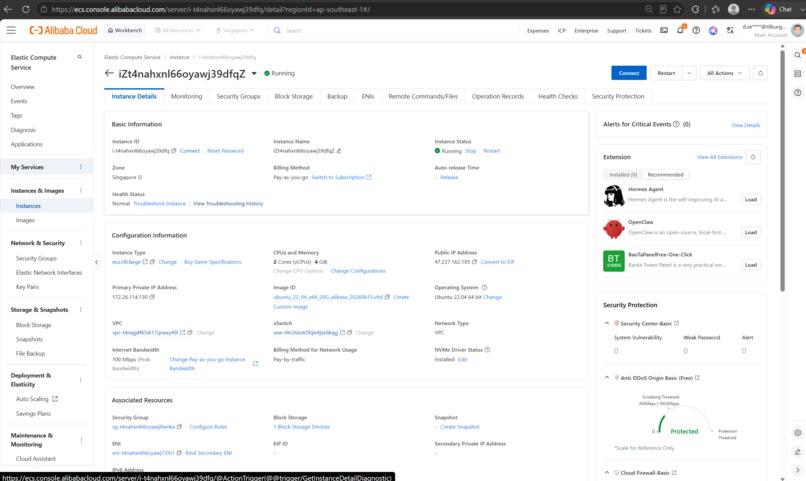The height and width of the screenshot is (481, 806).
Task: Click the Hermes Agent extension icon
Action: click(614, 196)
